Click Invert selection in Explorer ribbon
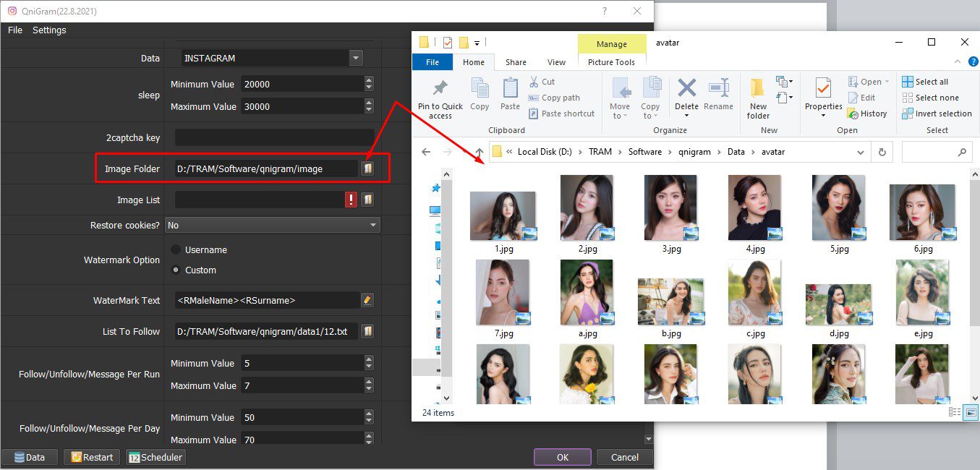 coord(937,114)
